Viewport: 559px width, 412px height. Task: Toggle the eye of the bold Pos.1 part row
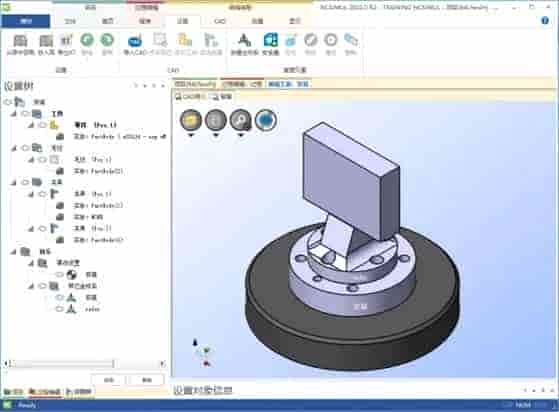click(x=42, y=125)
